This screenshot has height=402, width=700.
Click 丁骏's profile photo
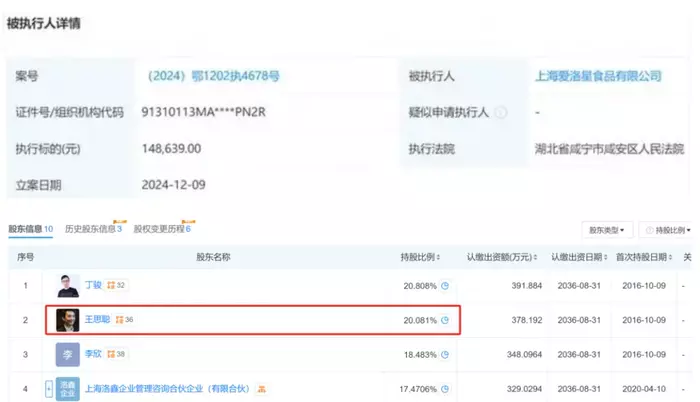pos(68,286)
